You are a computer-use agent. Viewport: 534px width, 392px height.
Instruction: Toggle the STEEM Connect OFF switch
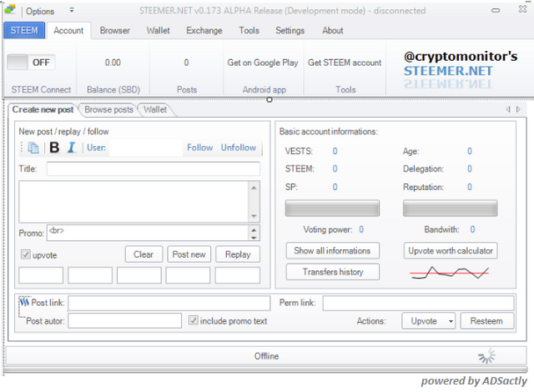click(x=31, y=63)
